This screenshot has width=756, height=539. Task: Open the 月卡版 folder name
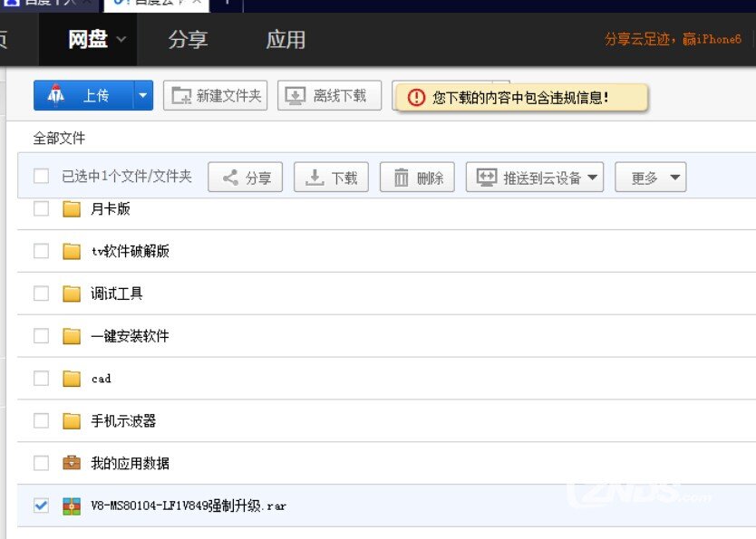[x=111, y=209]
